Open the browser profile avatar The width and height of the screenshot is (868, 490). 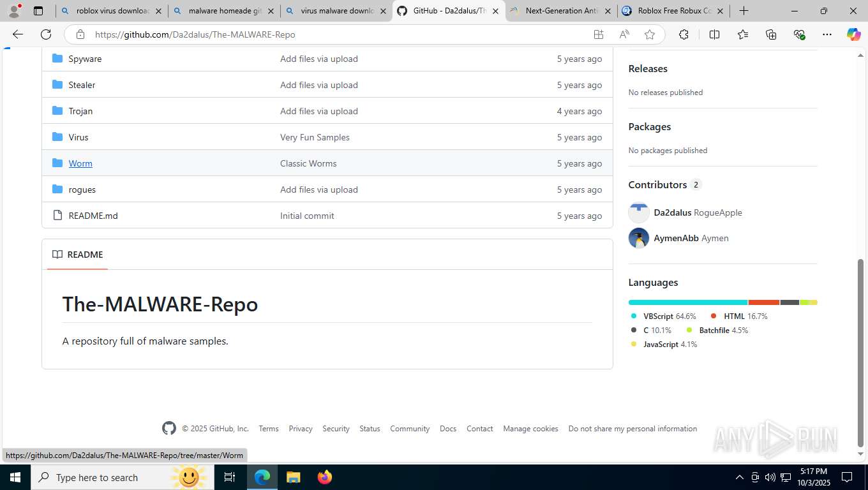(x=14, y=11)
